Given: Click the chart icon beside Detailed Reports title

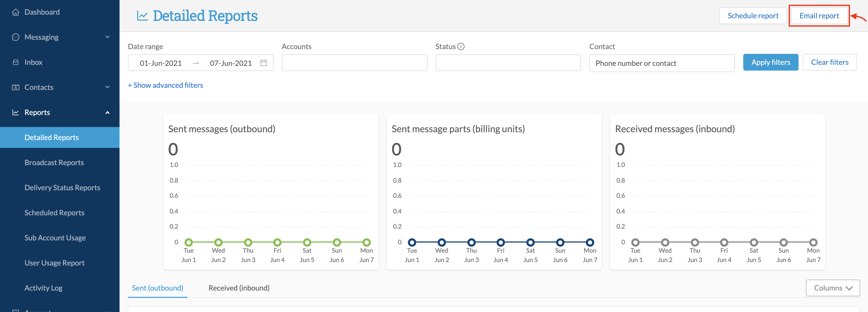Looking at the screenshot, I should pos(142,15).
